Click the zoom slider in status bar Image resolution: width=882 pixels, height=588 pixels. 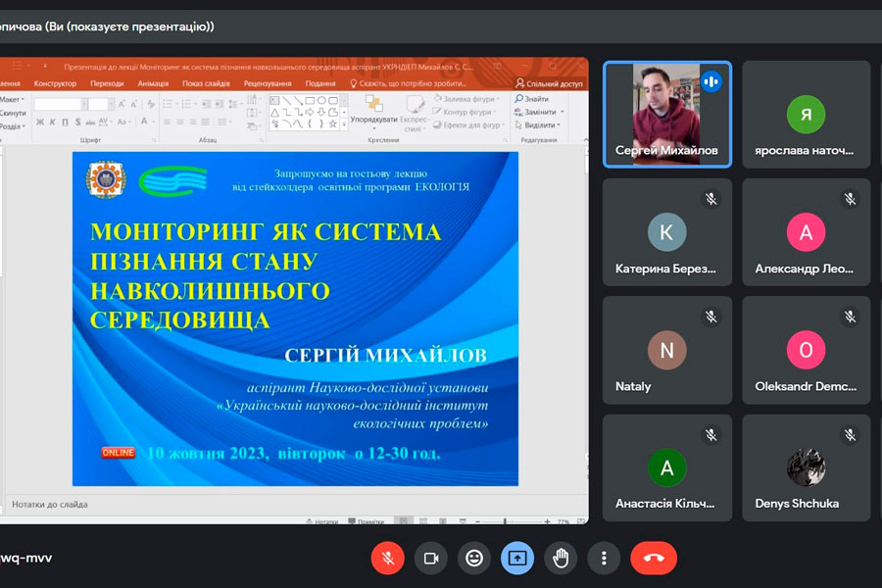coord(512,521)
